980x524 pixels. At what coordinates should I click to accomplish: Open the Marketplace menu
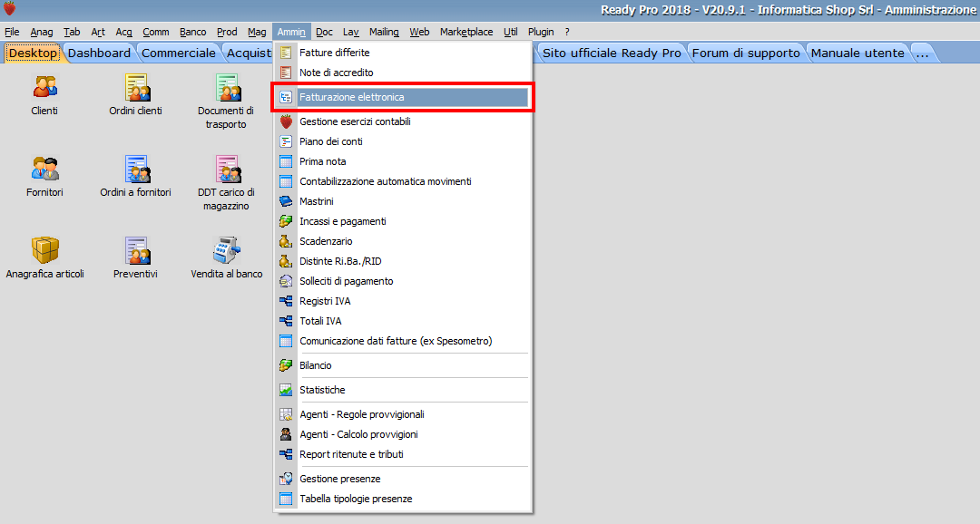coord(466,32)
